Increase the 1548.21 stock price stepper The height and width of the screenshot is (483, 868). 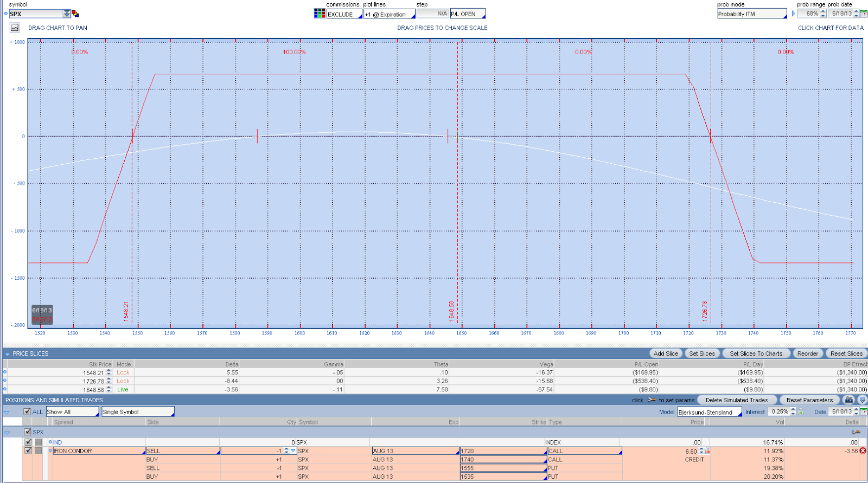tap(108, 371)
